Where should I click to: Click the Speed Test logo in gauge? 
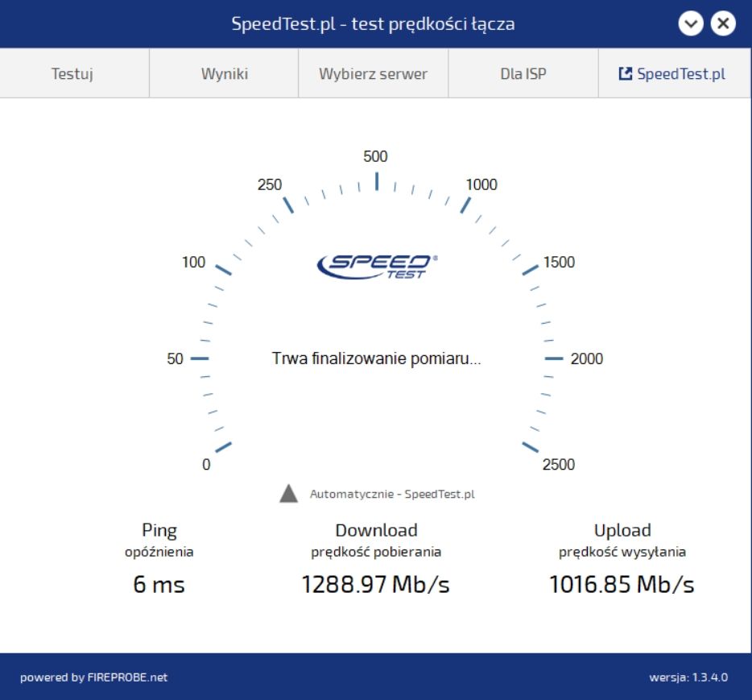(x=377, y=267)
